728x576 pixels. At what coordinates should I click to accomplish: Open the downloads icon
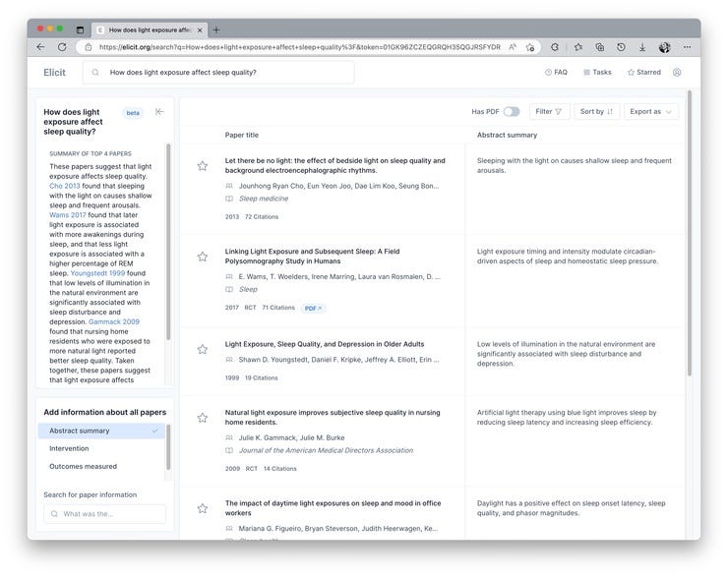[x=642, y=47]
